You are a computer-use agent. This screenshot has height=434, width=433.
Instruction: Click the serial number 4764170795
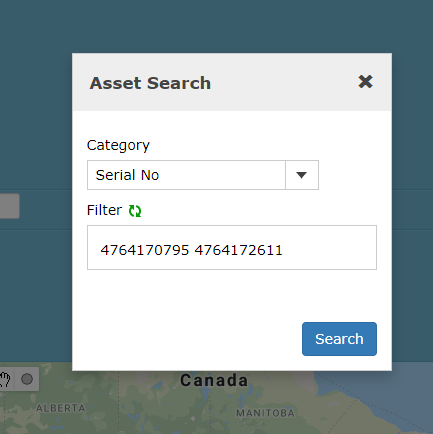click(145, 250)
